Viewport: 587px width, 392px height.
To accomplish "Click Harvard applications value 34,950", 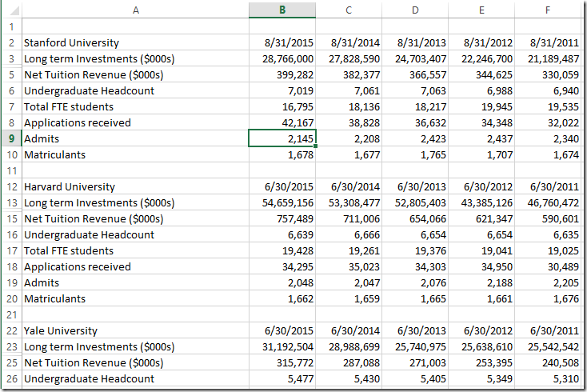I will tap(481, 266).
